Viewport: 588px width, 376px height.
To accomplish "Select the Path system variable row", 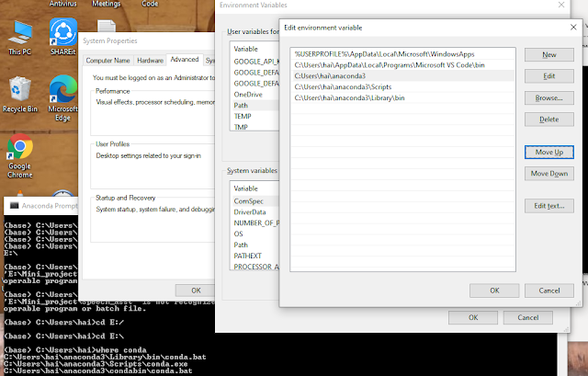I will (255, 245).
